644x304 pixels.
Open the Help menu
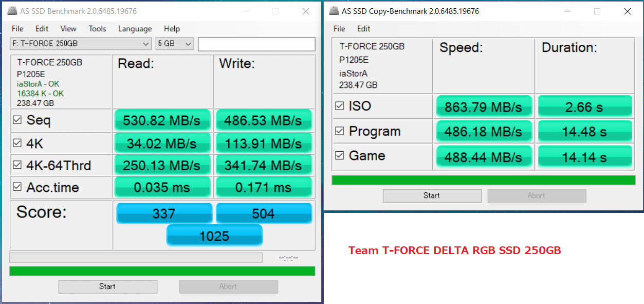pos(172,29)
